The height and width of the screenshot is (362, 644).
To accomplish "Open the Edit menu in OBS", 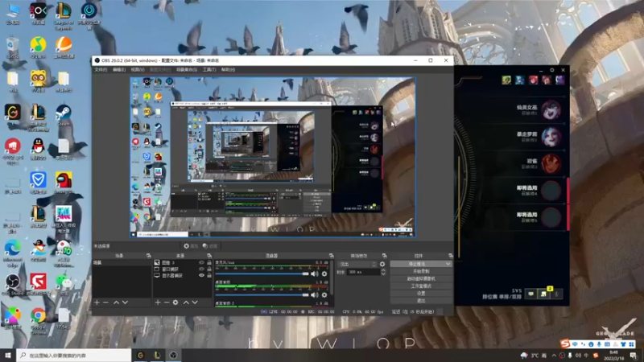I will 119,70.
